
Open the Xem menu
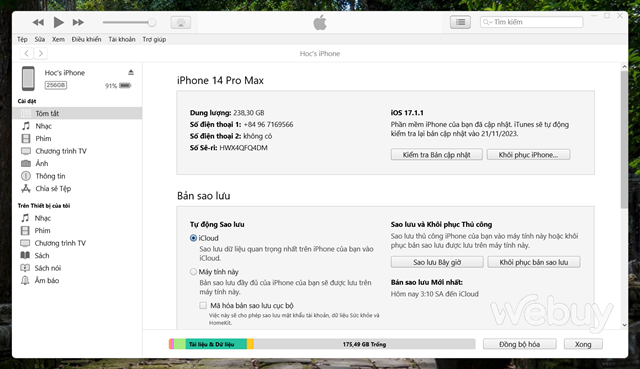tap(58, 39)
